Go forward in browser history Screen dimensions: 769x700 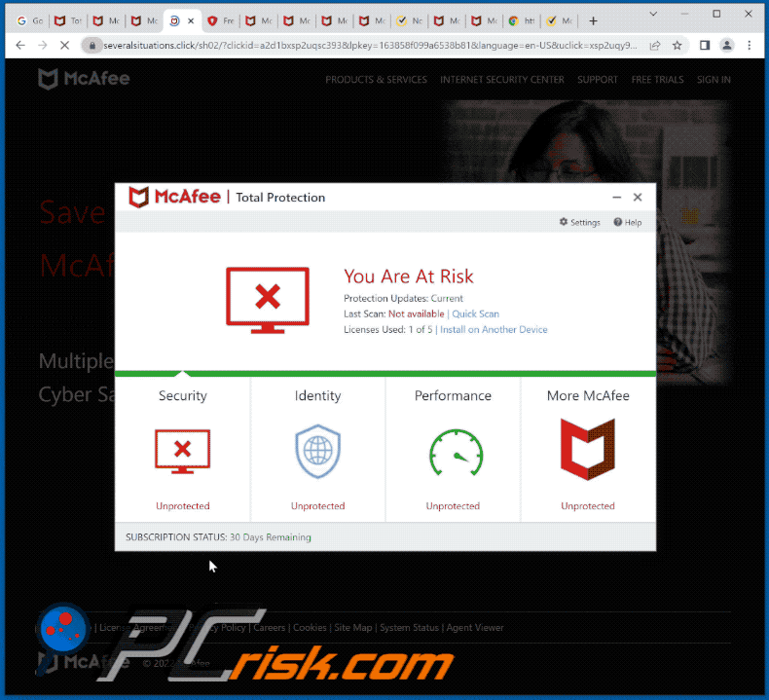(43, 45)
